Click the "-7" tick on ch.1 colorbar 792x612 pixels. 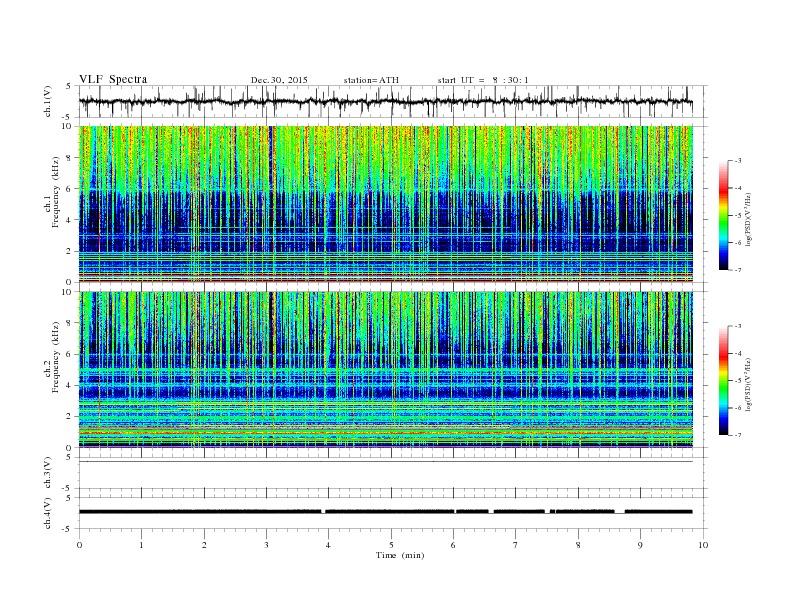737,270
